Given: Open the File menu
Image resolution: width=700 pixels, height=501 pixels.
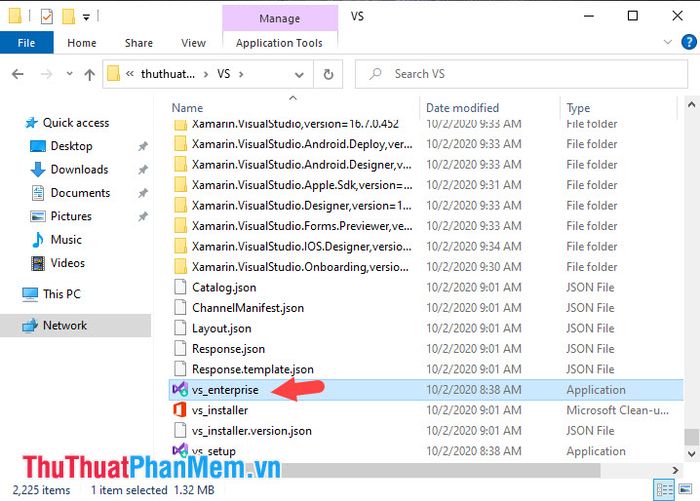Looking at the screenshot, I should (26, 43).
